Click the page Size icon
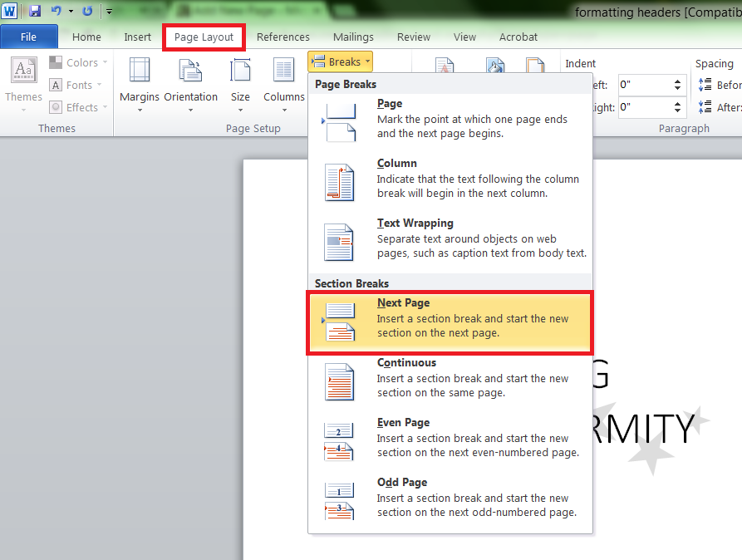Screen dimensions: 742x560 click(240, 81)
